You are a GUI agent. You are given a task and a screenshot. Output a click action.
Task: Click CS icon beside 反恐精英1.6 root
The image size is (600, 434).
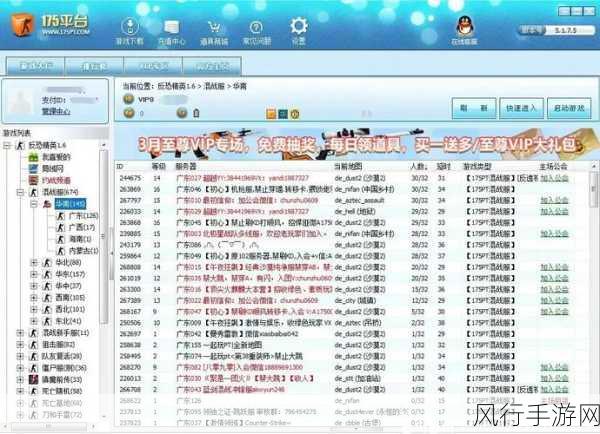pos(20,145)
